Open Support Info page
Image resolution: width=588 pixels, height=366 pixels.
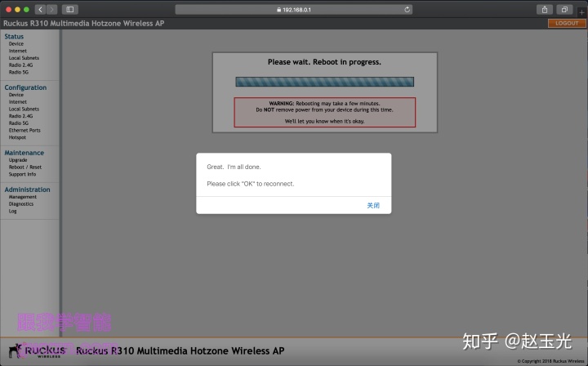pos(23,174)
